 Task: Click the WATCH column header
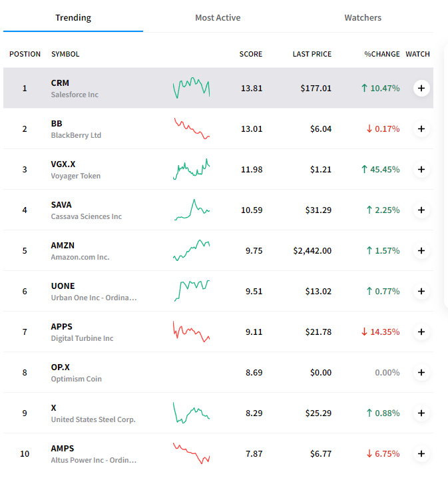pos(417,54)
